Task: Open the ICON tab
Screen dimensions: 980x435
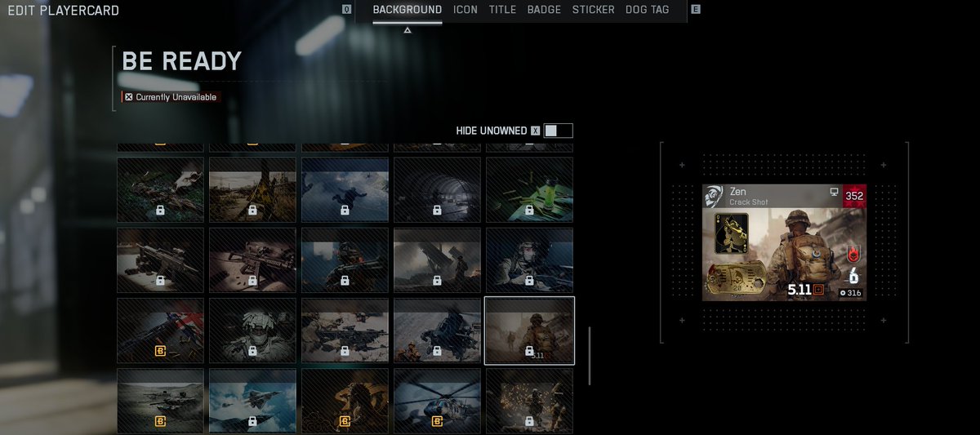Action: tap(465, 10)
